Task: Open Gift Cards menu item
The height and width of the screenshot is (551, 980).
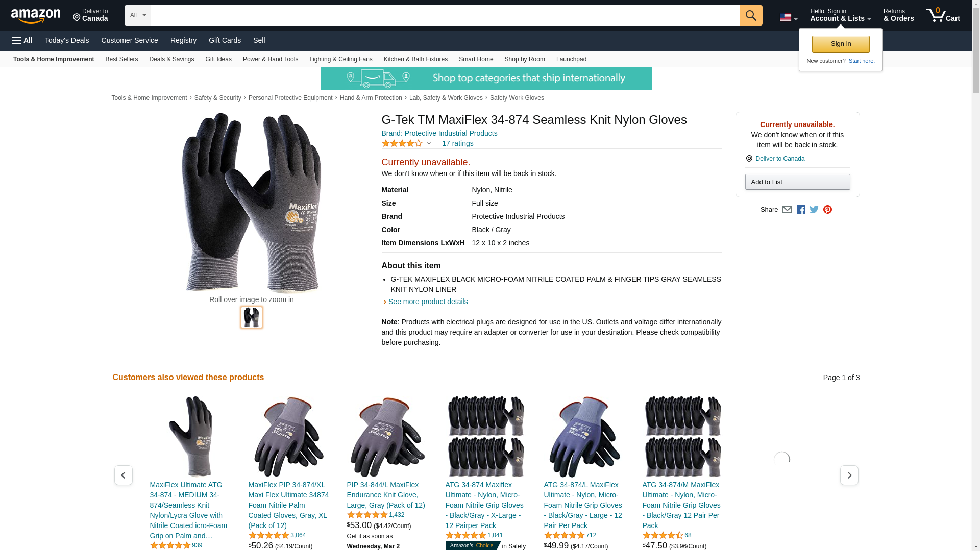Action: tap(225, 40)
